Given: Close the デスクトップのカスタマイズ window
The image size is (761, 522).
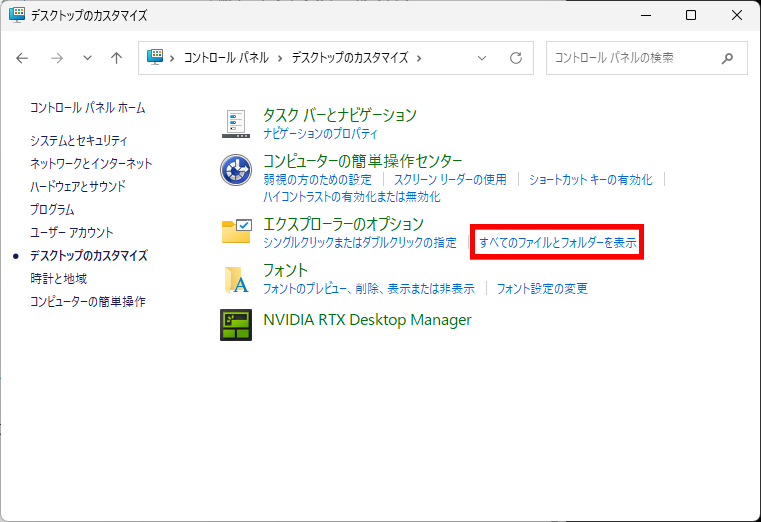Looking at the screenshot, I should (x=737, y=16).
